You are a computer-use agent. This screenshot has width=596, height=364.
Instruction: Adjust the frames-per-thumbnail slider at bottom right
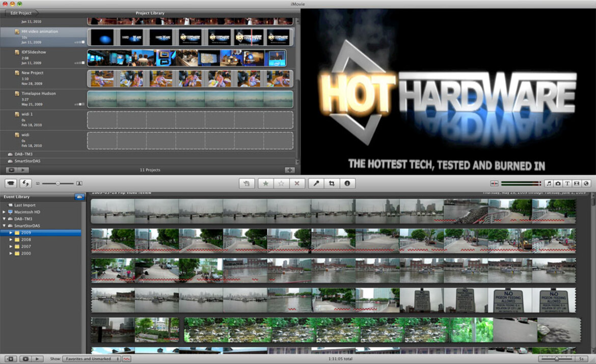(x=556, y=359)
